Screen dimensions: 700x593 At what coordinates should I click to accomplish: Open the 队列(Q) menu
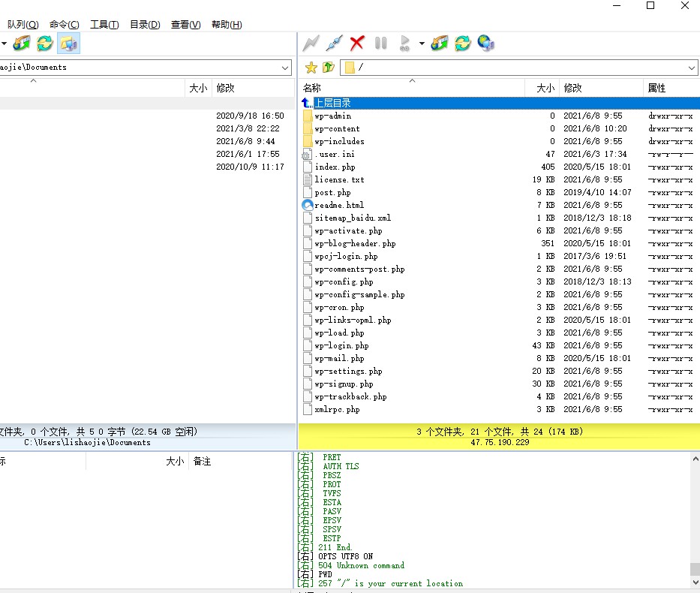pos(23,25)
